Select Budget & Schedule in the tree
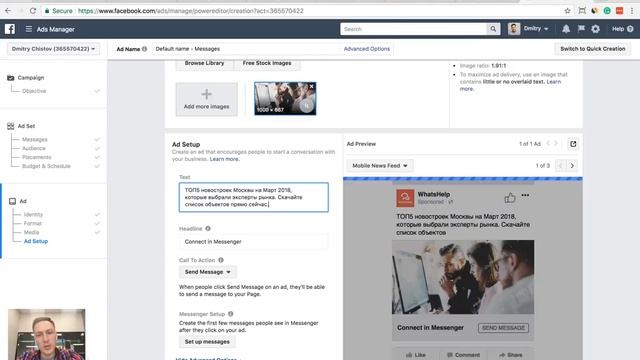 click(46, 167)
